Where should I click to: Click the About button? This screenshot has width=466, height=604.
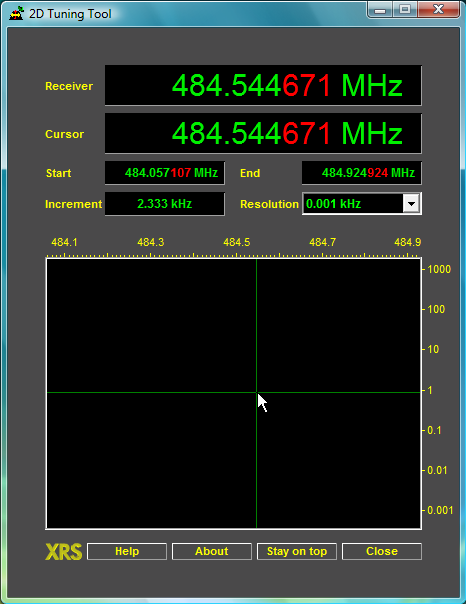212,551
